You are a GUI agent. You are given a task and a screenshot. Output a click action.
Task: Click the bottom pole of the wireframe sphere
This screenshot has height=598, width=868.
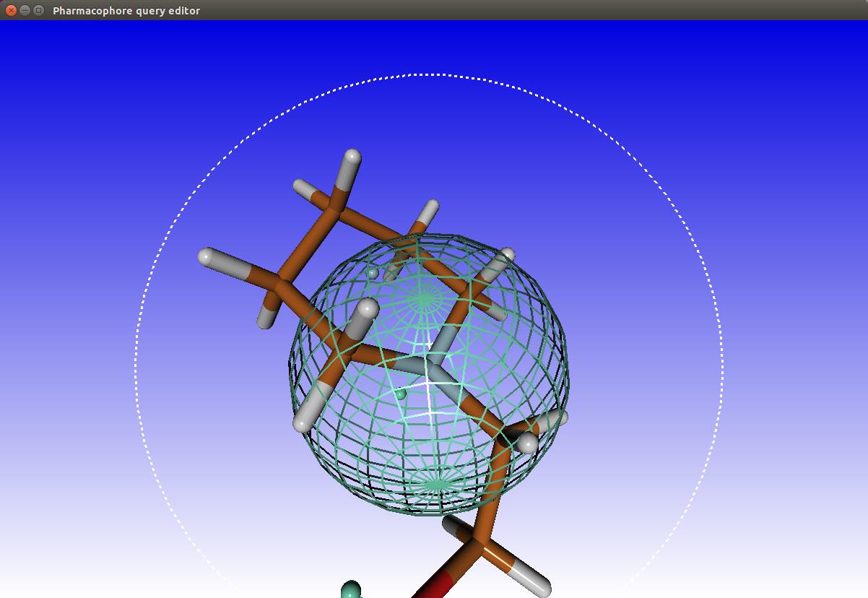(x=436, y=484)
